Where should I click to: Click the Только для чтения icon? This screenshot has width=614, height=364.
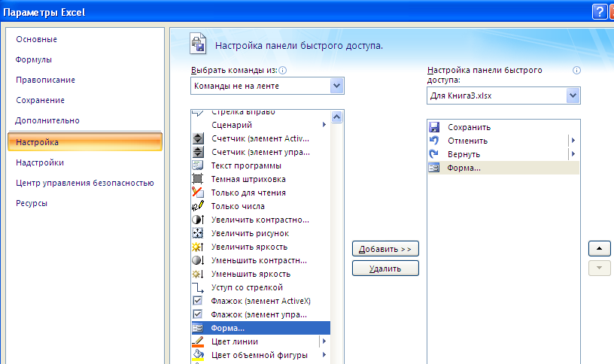(198, 193)
